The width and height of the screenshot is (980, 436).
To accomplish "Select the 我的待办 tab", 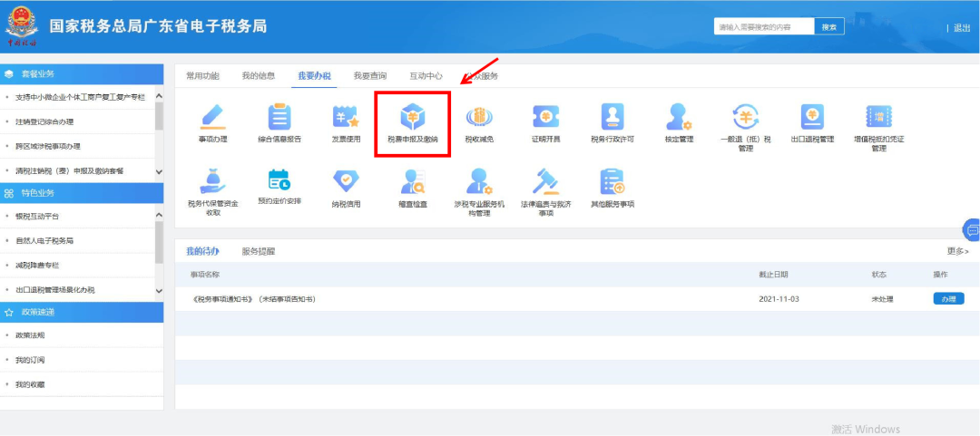I will pyautogui.click(x=202, y=252).
